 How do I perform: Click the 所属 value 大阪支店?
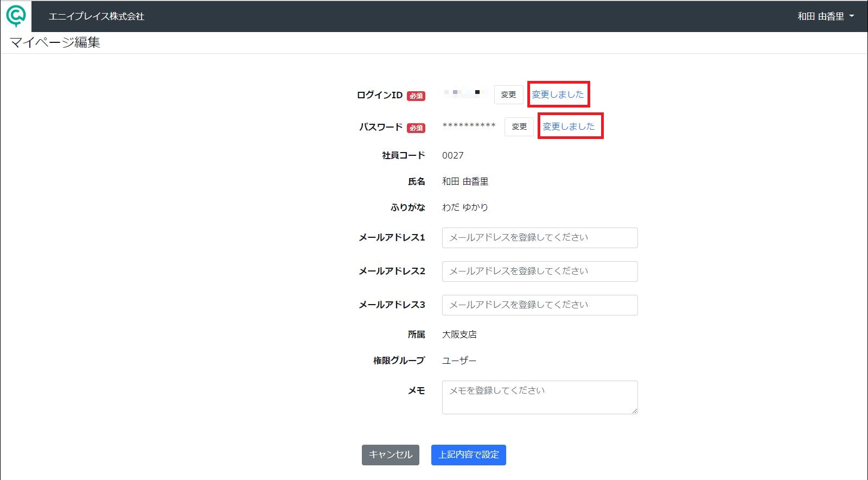pyautogui.click(x=459, y=334)
